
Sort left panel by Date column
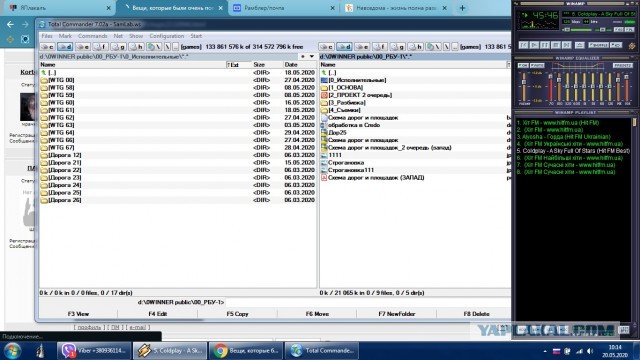[x=299, y=64]
